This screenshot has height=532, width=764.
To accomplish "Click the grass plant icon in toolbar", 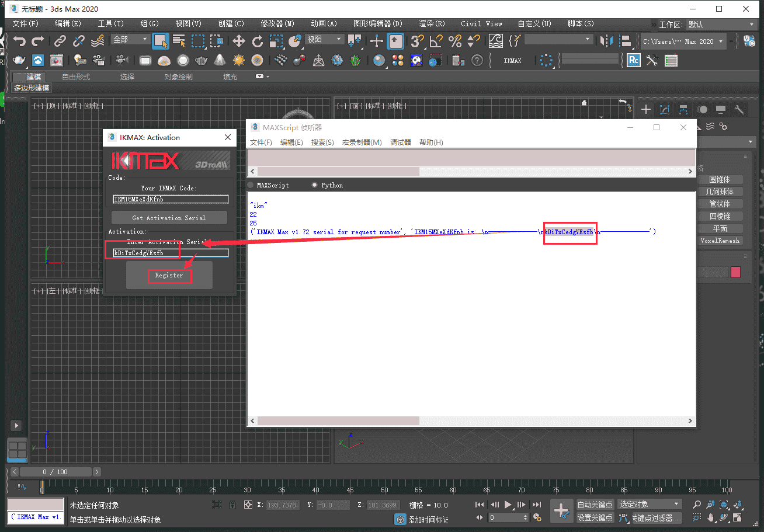I will pos(355,60).
